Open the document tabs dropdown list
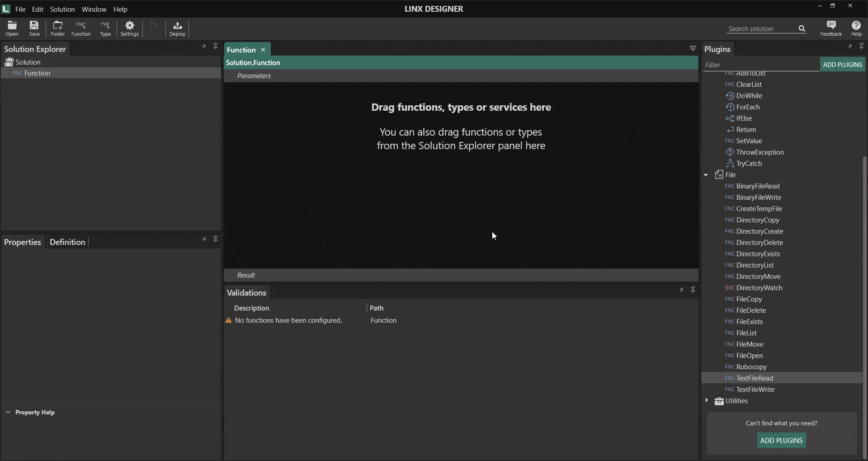 tap(693, 48)
